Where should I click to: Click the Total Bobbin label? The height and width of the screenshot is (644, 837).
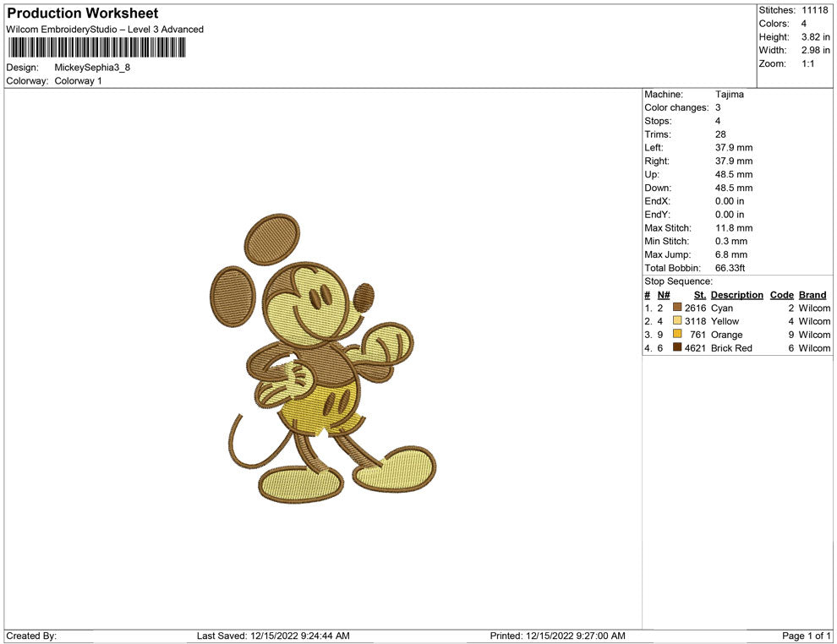click(x=673, y=268)
